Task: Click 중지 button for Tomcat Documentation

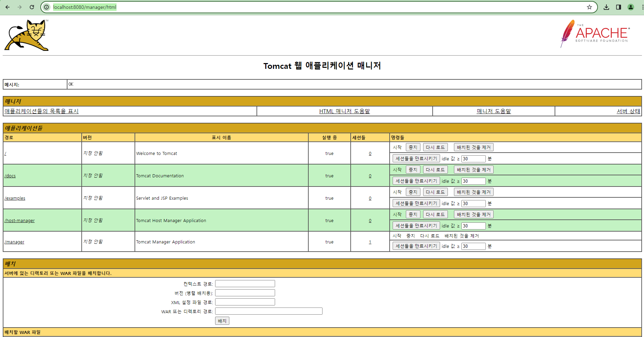Action: click(413, 170)
